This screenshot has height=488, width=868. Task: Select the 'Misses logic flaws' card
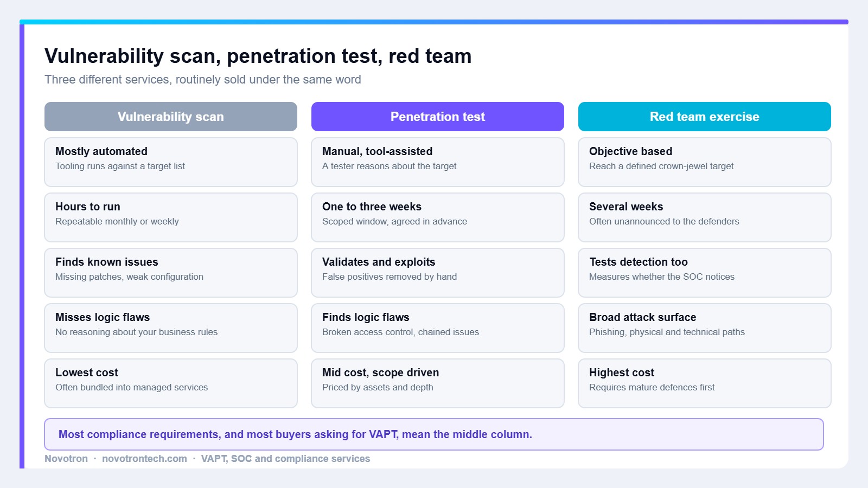171,328
